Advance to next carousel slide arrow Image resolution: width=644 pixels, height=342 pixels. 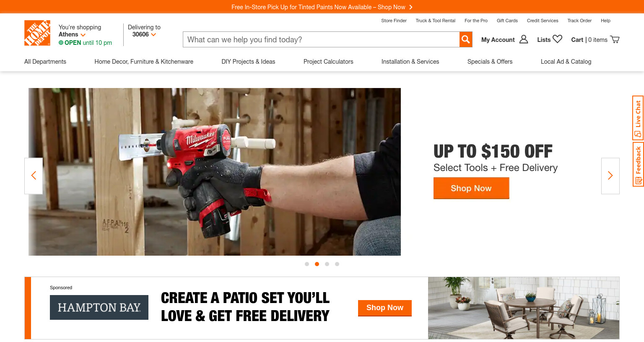coord(610,176)
